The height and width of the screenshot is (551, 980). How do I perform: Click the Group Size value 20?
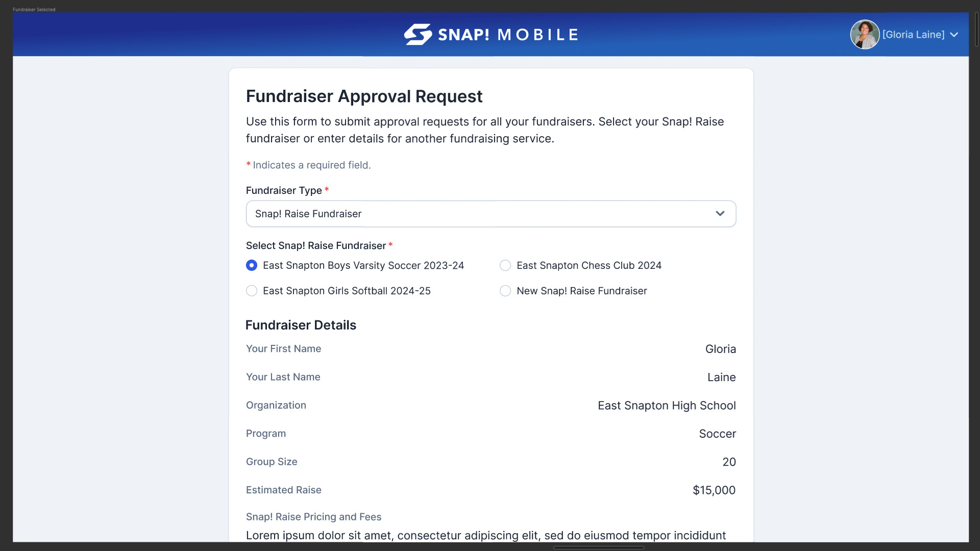pos(729,462)
